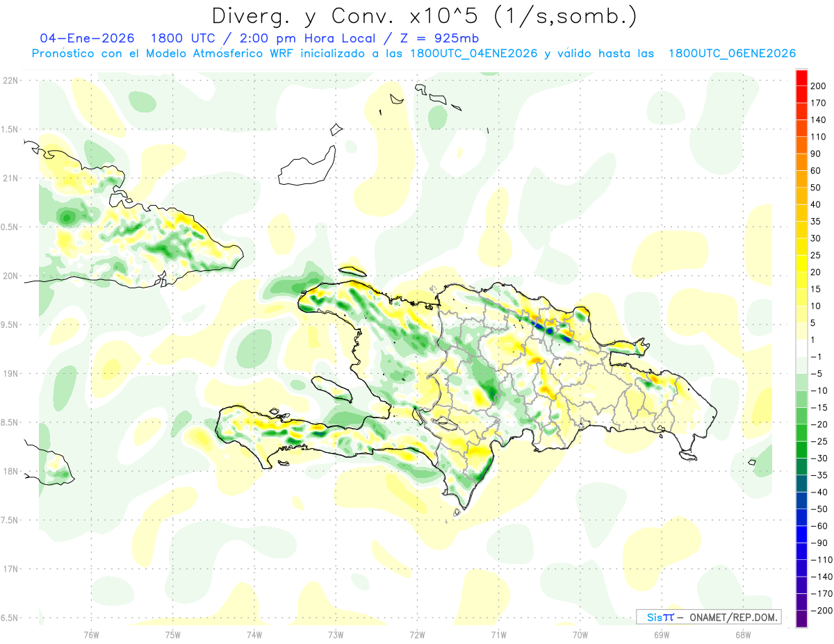The height and width of the screenshot is (644, 834).
Task: Click the "1.5N" latitude axis label
Action: coord(10,129)
